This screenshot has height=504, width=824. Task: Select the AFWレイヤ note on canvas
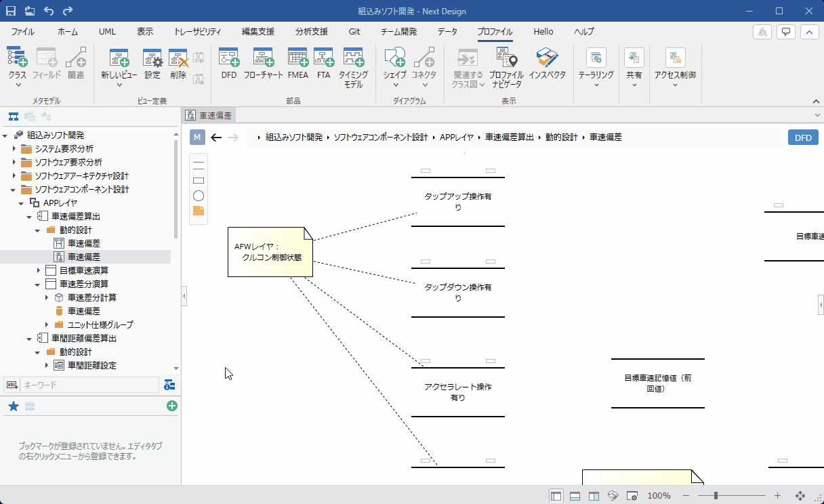coord(270,252)
